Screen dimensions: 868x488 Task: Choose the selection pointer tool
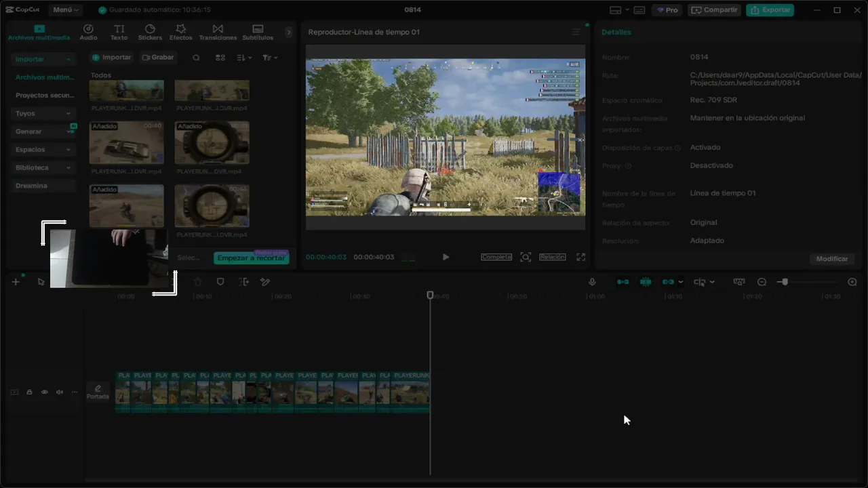point(41,282)
